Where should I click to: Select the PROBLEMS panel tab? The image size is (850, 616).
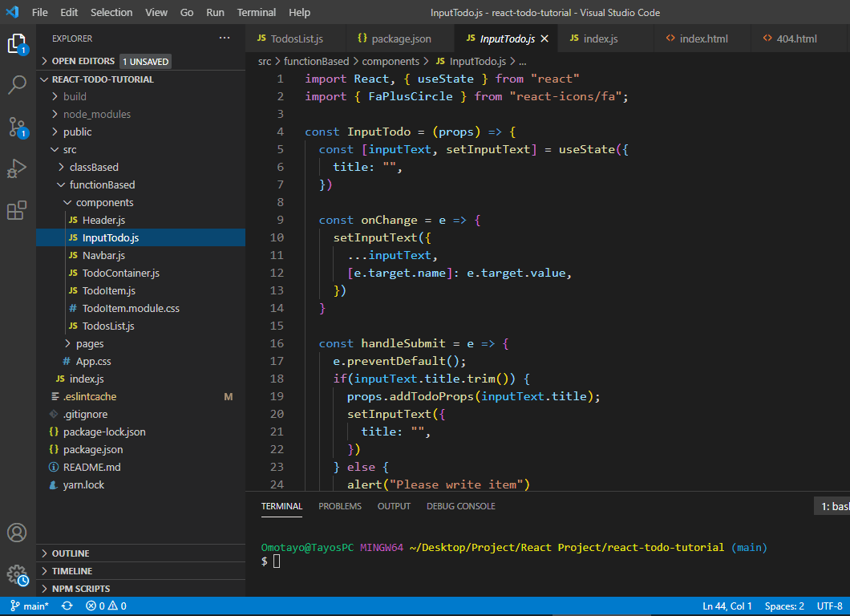tap(340, 506)
